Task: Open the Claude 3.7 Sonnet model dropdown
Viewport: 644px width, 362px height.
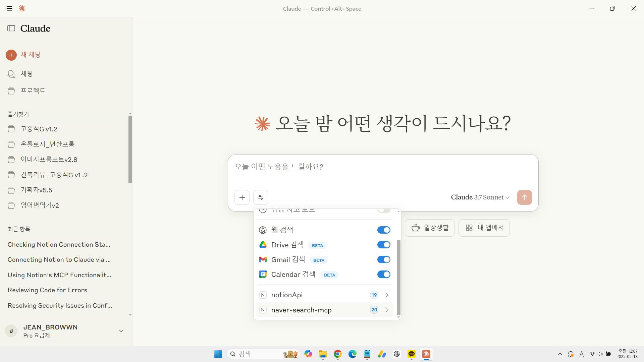Action: click(x=480, y=197)
